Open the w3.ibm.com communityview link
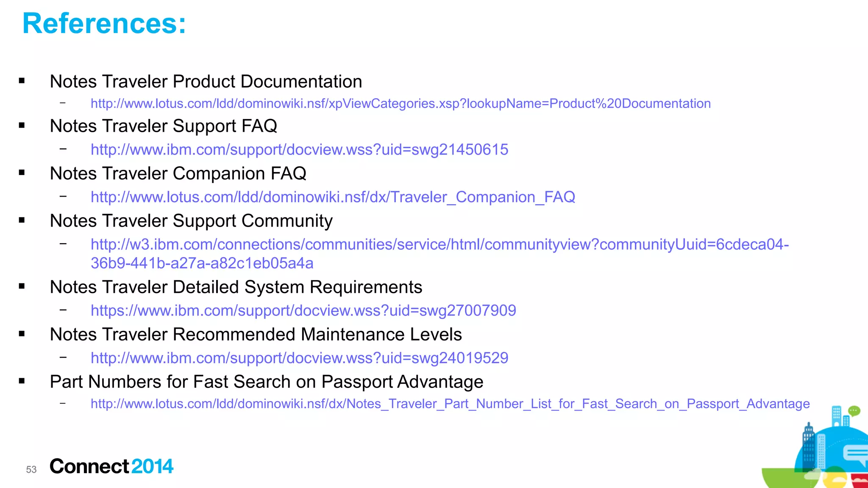Image resolution: width=868 pixels, height=488 pixels. coord(440,254)
